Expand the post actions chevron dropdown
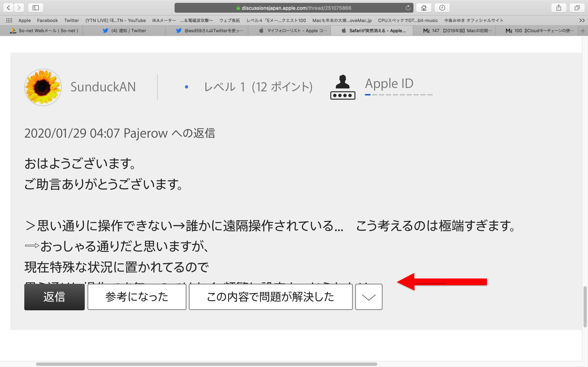 [369, 297]
